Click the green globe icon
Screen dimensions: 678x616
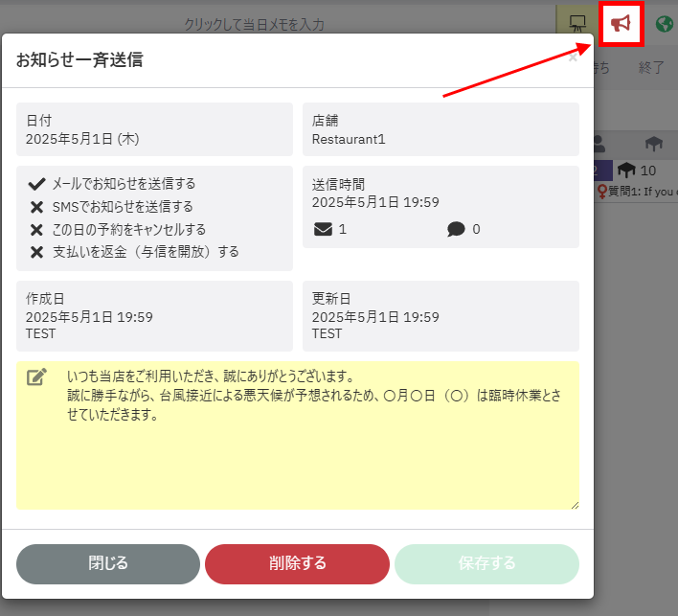point(665,24)
